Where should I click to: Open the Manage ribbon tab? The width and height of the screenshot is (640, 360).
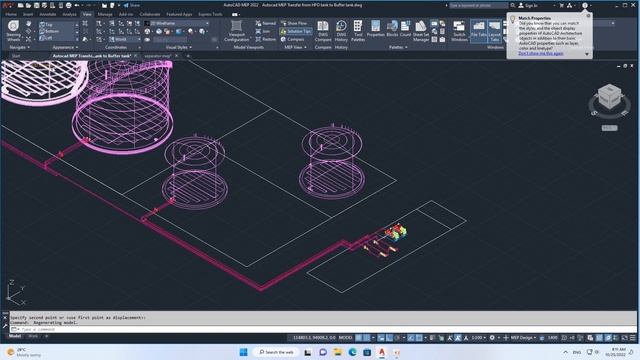pyautogui.click(x=105, y=14)
